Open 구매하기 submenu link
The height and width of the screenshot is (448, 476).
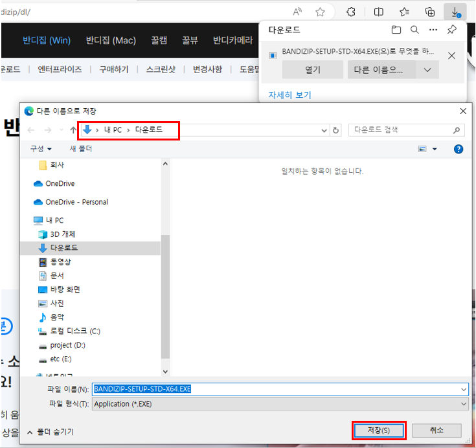coord(114,69)
